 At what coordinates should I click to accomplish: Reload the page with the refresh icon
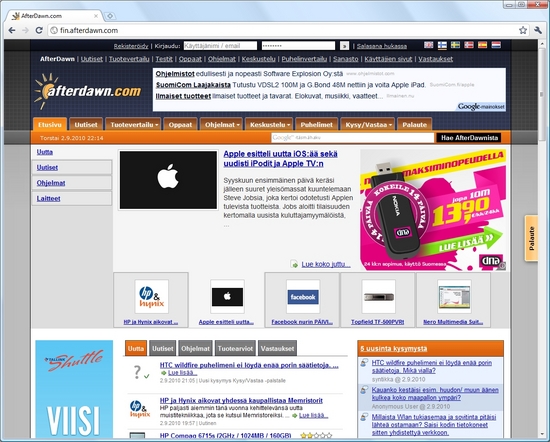pyautogui.click(x=39, y=31)
